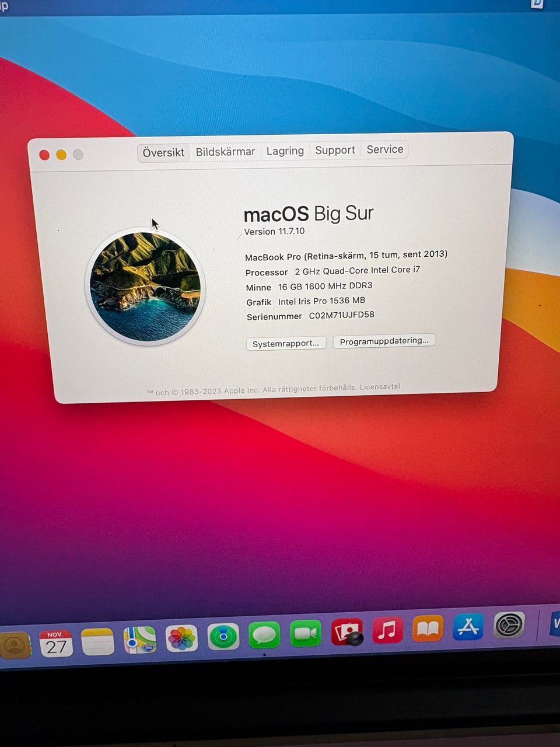Click the serial number C02M71UJFD58

341,315
